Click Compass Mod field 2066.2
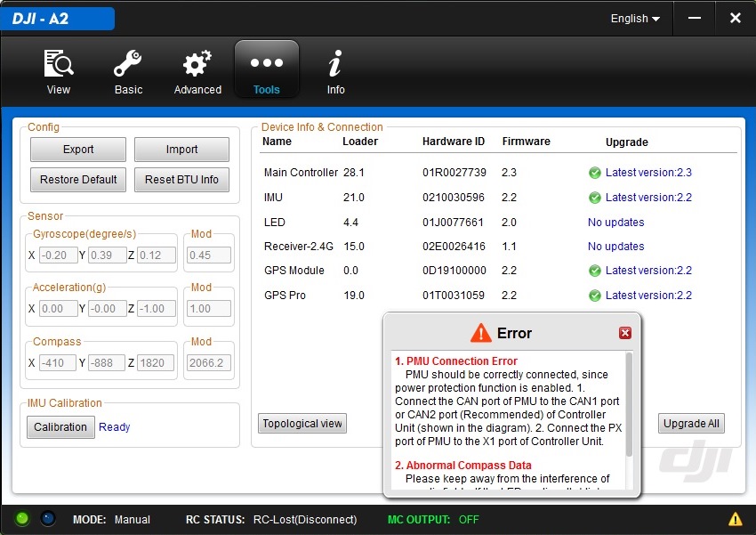756x535 pixels. pos(209,363)
